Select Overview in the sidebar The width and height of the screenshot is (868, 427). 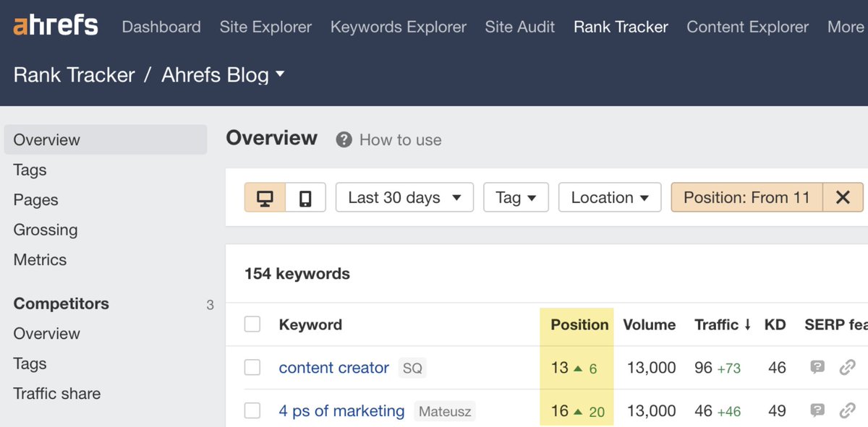pos(106,139)
